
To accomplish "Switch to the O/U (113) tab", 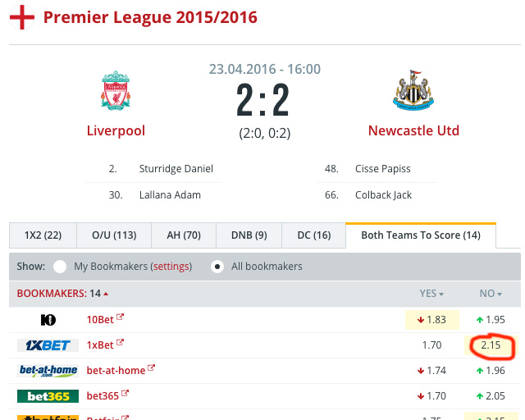I will (114, 235).
